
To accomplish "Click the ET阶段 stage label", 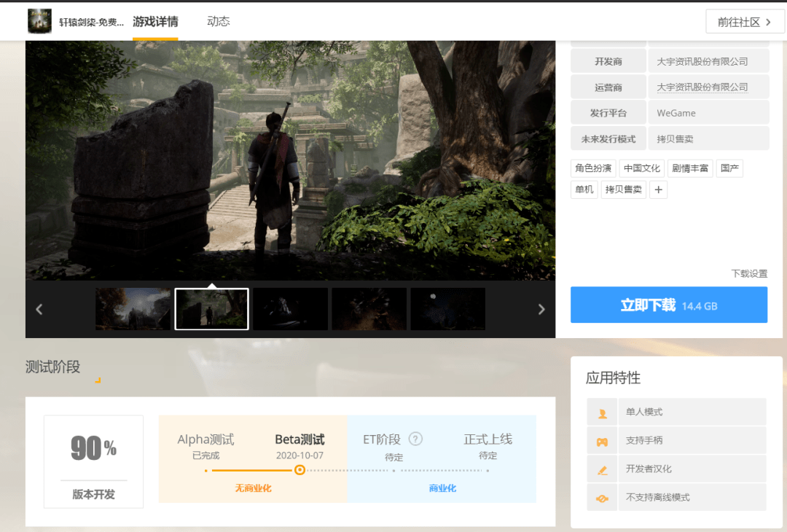I will click(381, 439).
